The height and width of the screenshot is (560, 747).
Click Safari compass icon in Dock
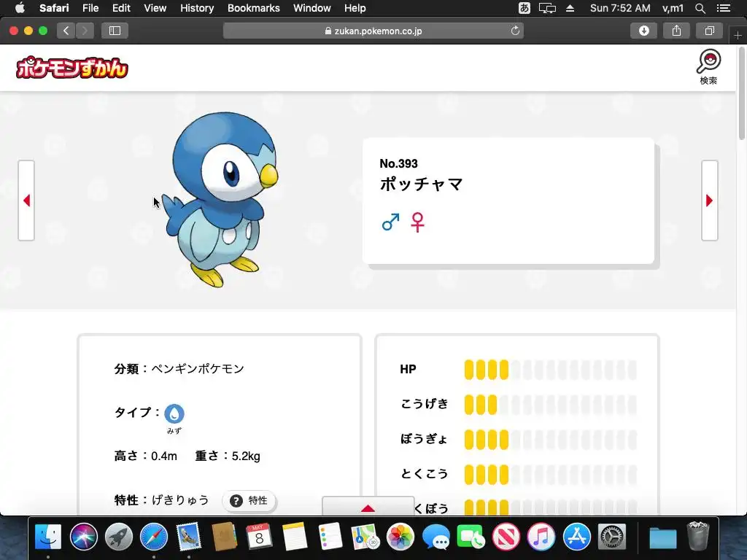[153, 537]
